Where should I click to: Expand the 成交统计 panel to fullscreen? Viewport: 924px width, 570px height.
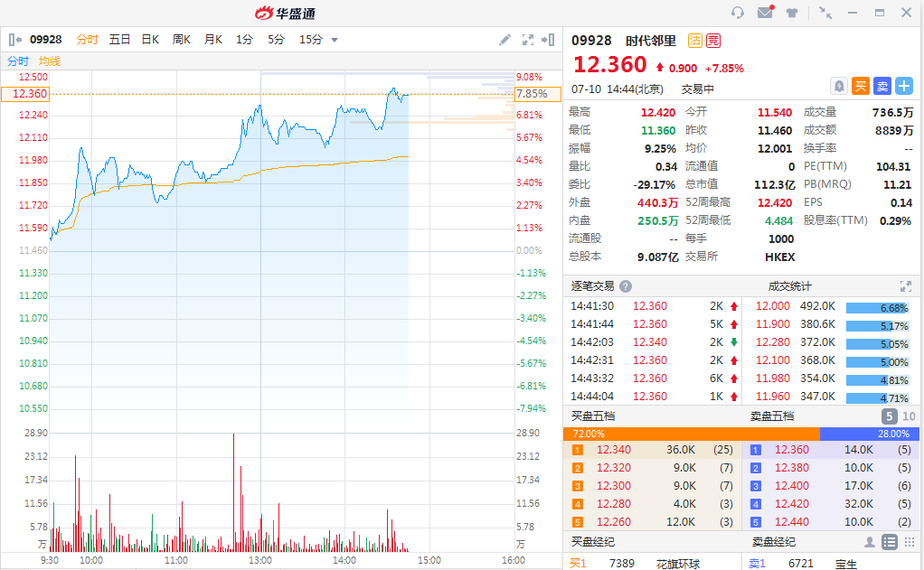click(905, 286)
